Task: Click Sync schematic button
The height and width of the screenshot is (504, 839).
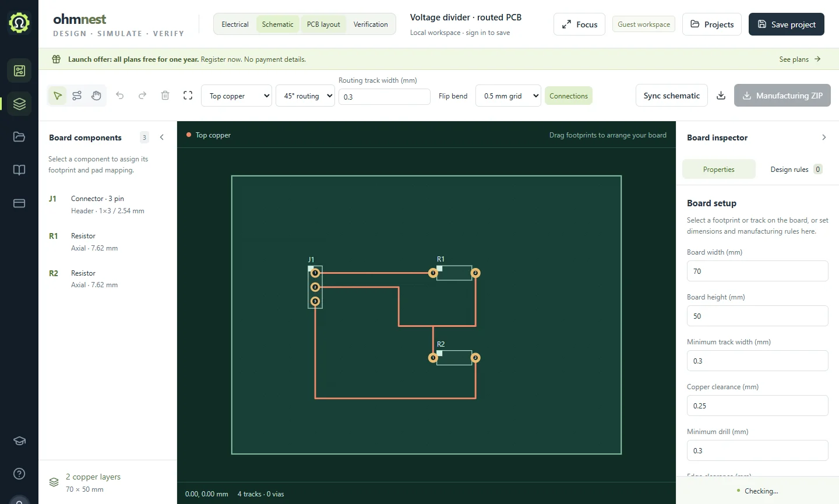Action: 672,96
